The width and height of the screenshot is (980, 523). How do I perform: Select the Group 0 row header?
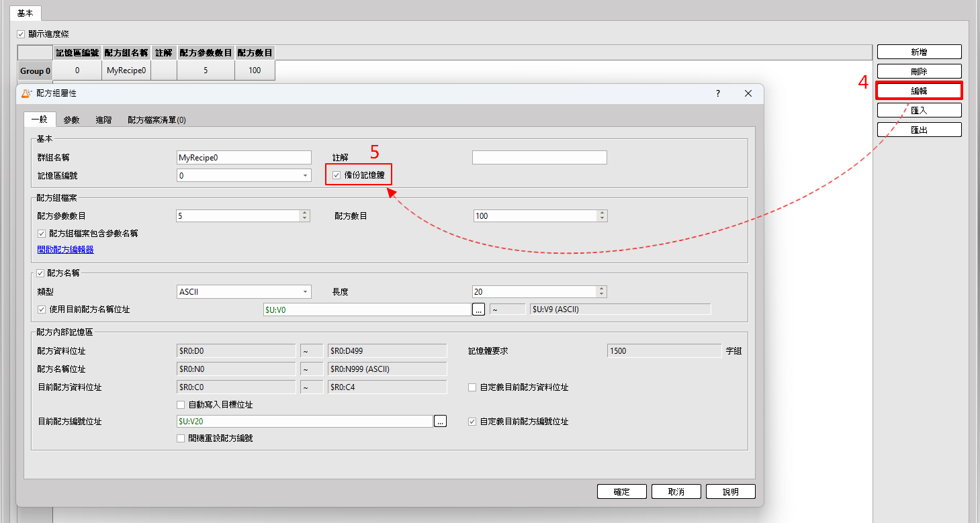point(35,71)
